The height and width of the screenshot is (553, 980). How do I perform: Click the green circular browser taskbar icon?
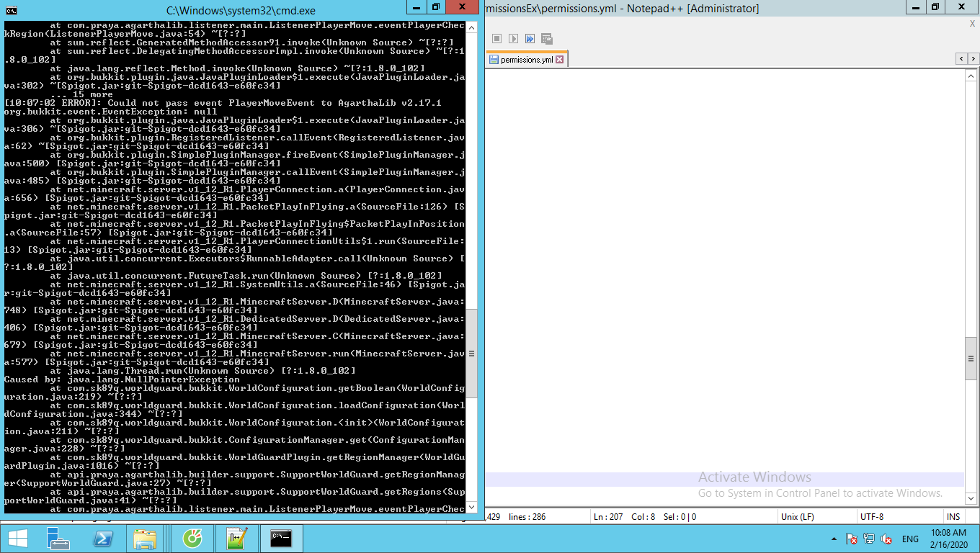point(191,538)
